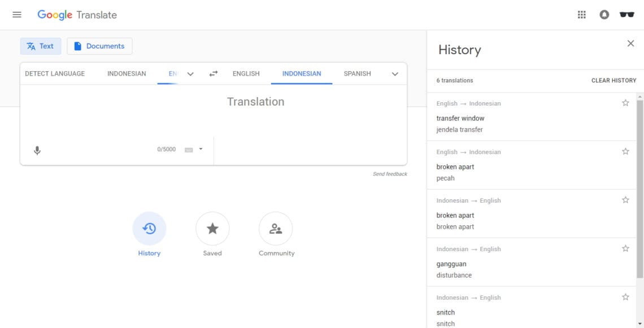Expand the source language list chevron

point(190,74)
